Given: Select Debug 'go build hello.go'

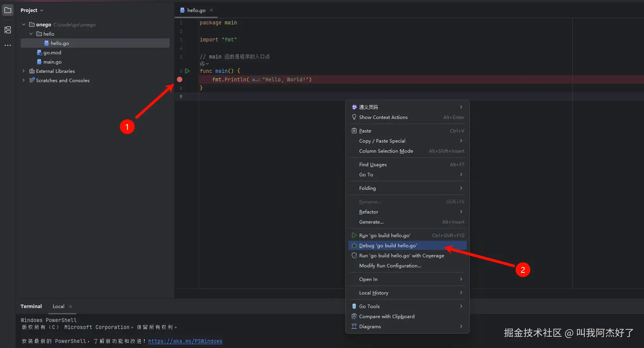Looking at the screenshot, I should 407,245.
